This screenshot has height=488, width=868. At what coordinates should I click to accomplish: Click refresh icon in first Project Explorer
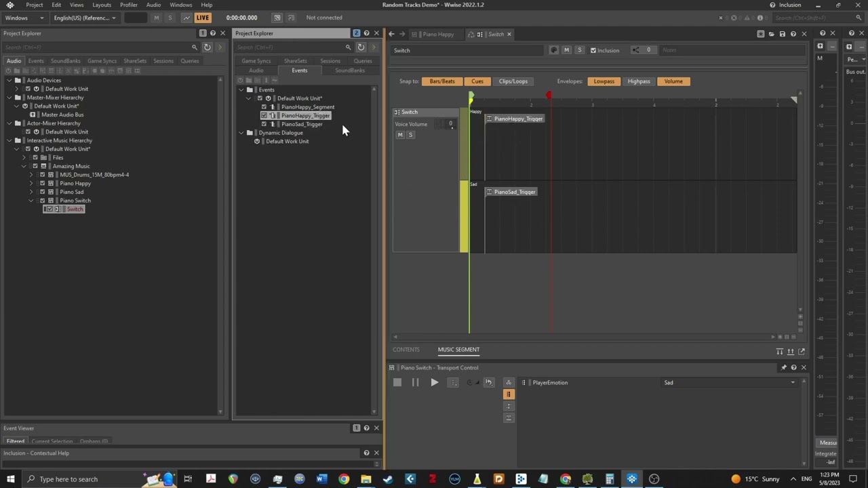(208, 47)
